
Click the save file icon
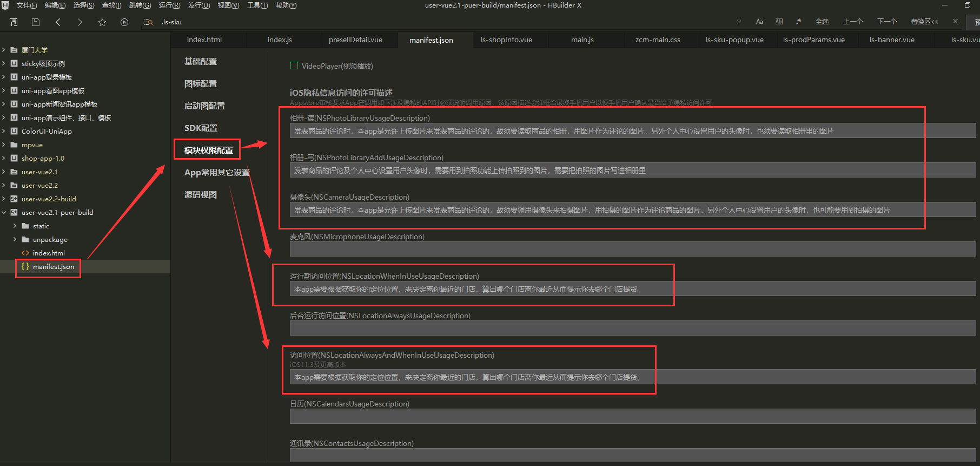coord(36,22)
